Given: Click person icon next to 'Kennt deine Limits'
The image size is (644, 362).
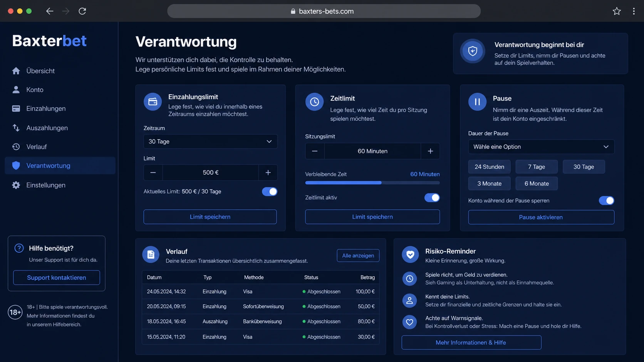Looking at the screenshot, I should pyautogui.click(x=409, y=300).
